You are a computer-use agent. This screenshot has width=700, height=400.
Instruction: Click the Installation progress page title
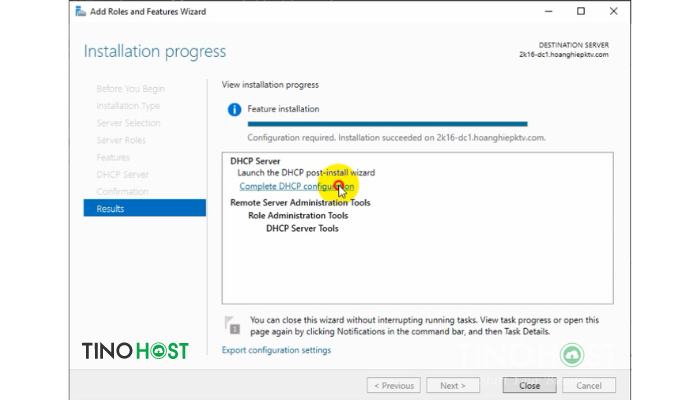(155, 52)
